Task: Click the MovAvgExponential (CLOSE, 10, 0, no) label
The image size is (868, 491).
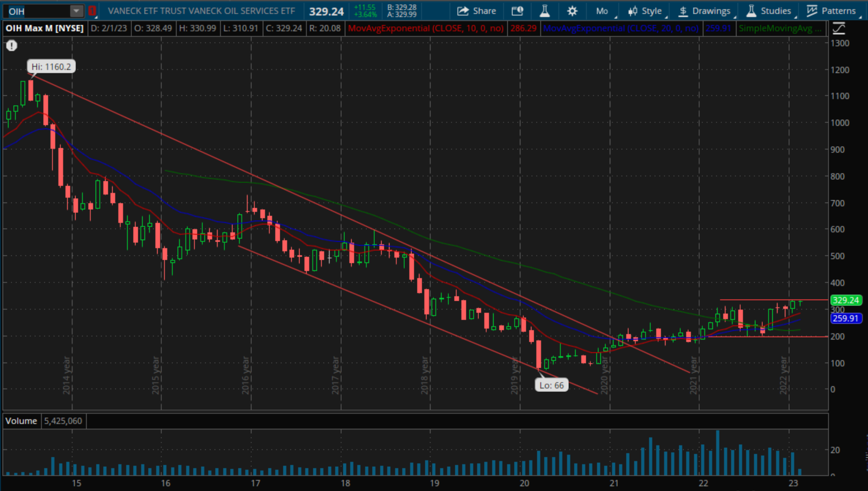Action: 426,28
